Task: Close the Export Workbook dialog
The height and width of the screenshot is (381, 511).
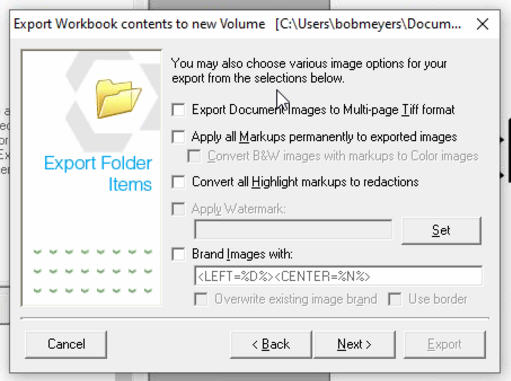Action: point(482,24)
